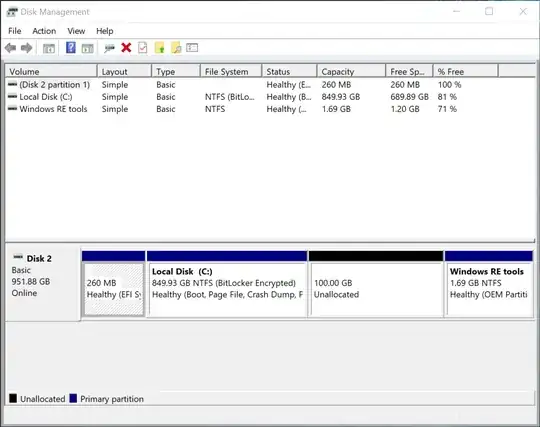The height and width of the screenshot is (427, 540).
Task: Sort by the File System column header
Action: (x=231, y=71)
